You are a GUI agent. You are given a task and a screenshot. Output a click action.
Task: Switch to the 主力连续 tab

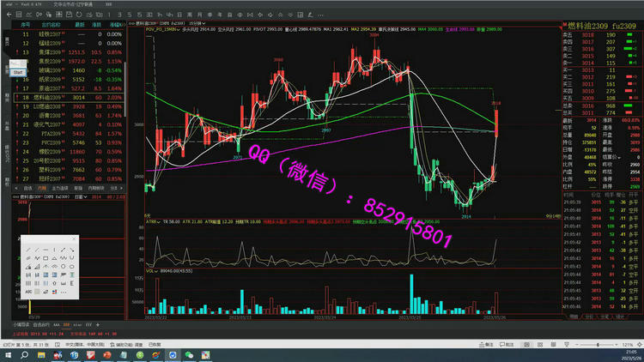pos(61,187)
